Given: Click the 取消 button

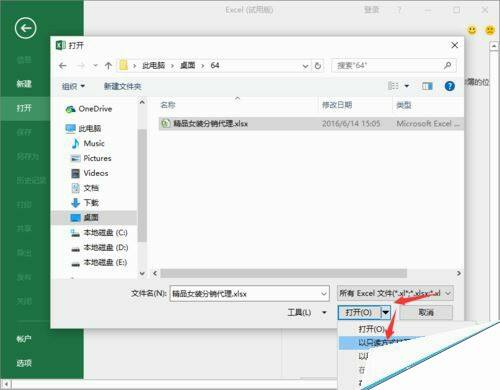Looking at the screenshot, I should pos(426,313).
